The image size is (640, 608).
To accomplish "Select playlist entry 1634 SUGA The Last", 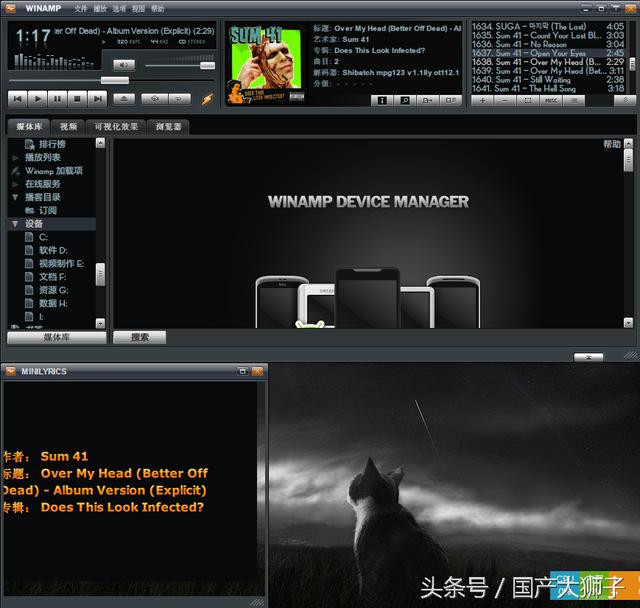I will click(x=548, y=27).
